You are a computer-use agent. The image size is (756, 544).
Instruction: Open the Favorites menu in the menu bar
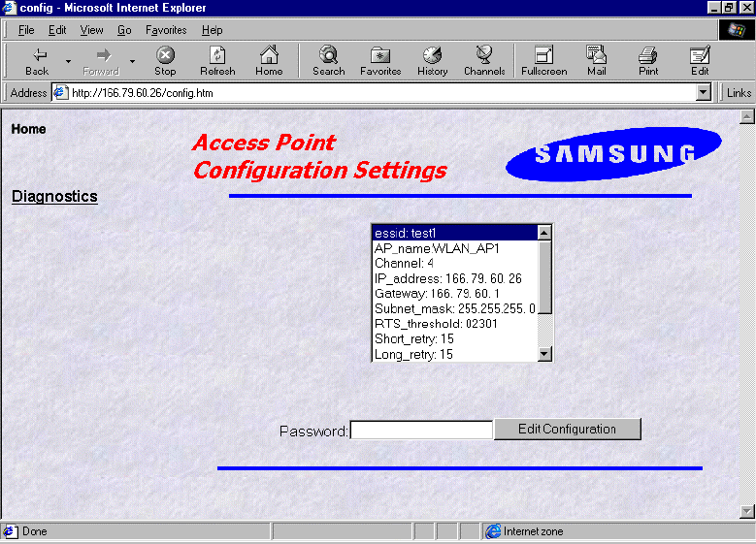click(166, 30)
